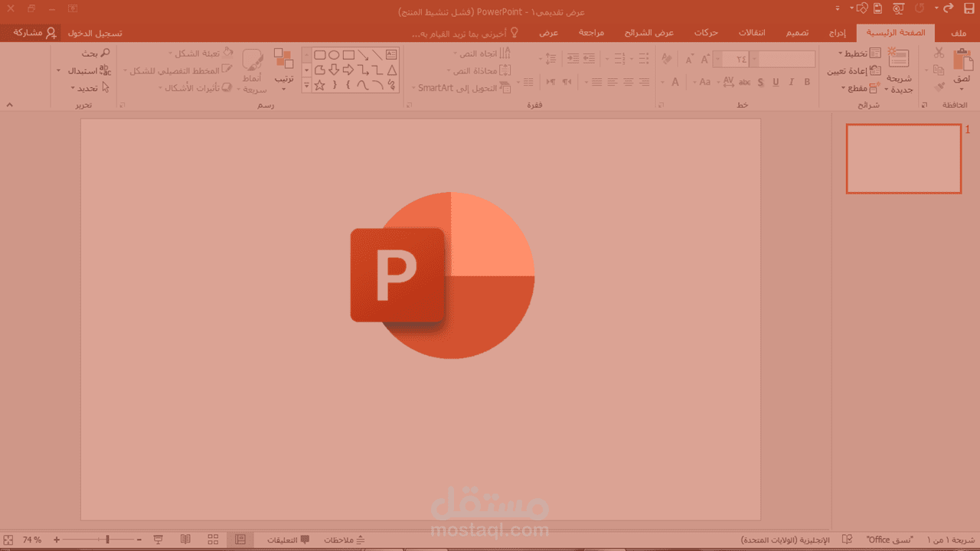The height and width of the screenshot is (551, 980).
Task: Start Slide Show from status bar icon
Action: pos(158,540)
